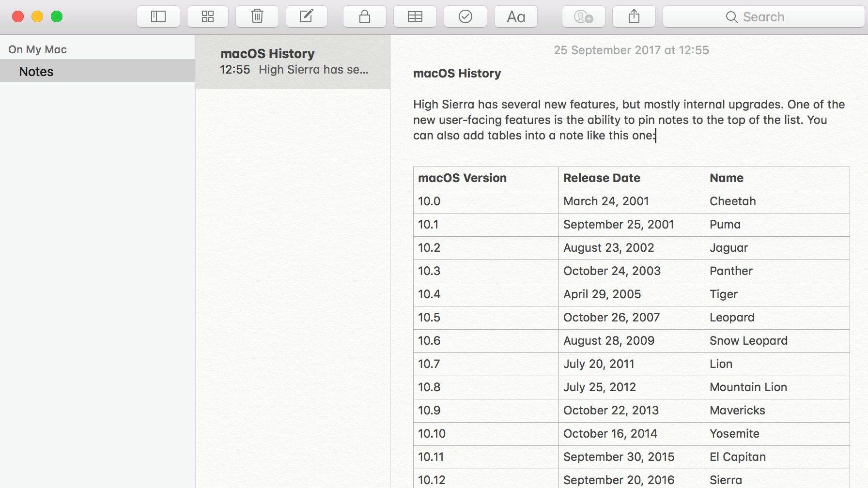Click the July 25, 2012 cell
This screenshot has width=868, height=488.
(632, 387)
